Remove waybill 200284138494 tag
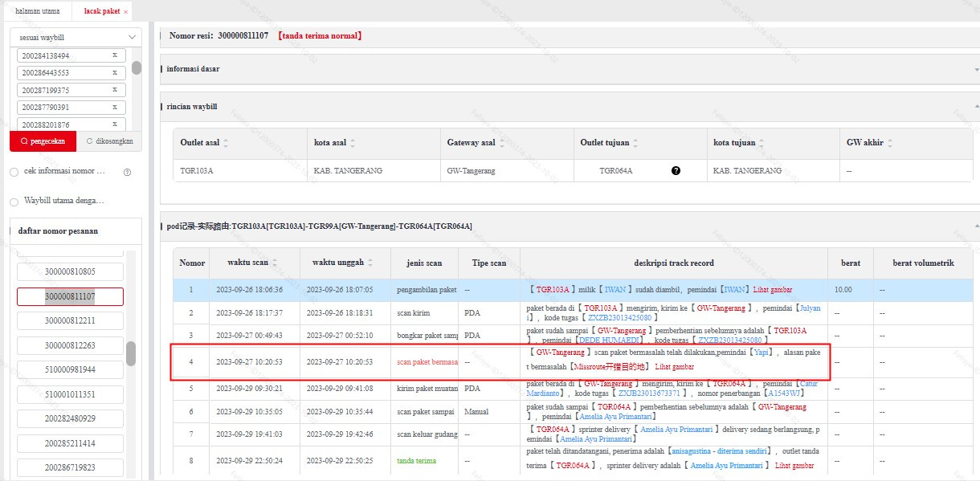Viewport: 980px width, 481px height. 115,55
